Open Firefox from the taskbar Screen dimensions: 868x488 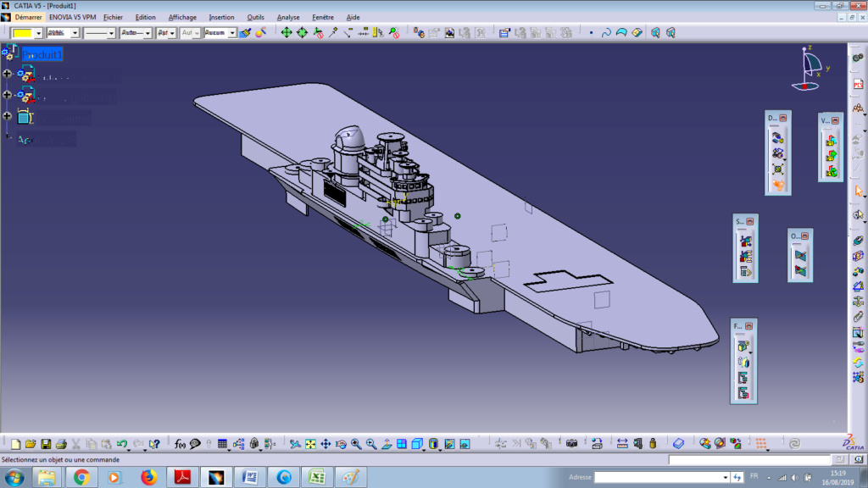149,477
